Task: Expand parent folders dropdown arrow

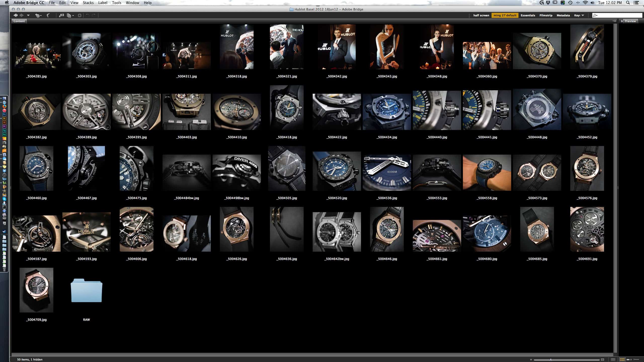Action: (x=28, y=15)
